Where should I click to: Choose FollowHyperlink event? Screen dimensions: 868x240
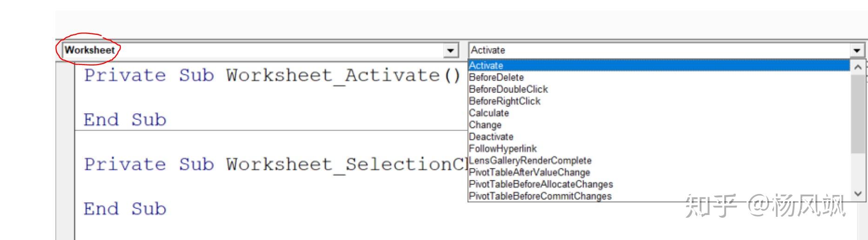pos(503,149)
